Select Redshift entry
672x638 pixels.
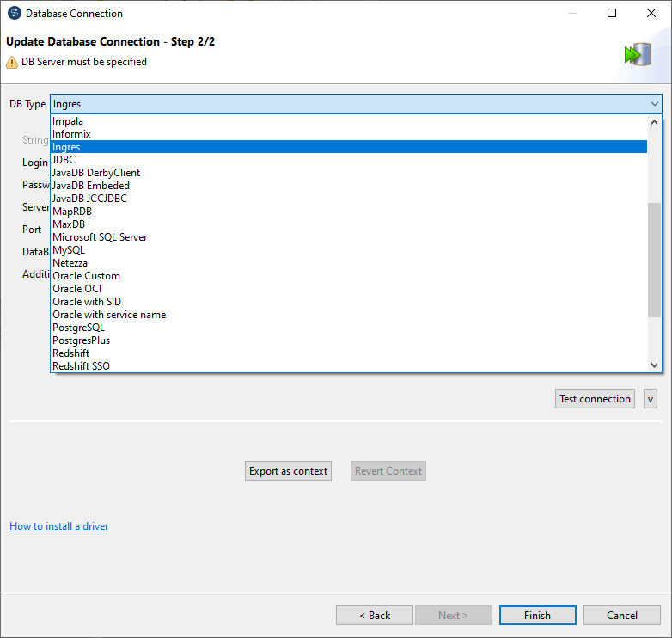click(348, 353)
